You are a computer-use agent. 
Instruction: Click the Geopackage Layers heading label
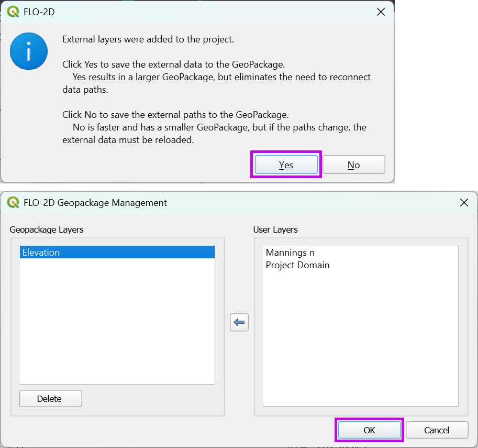click(47, 230)
